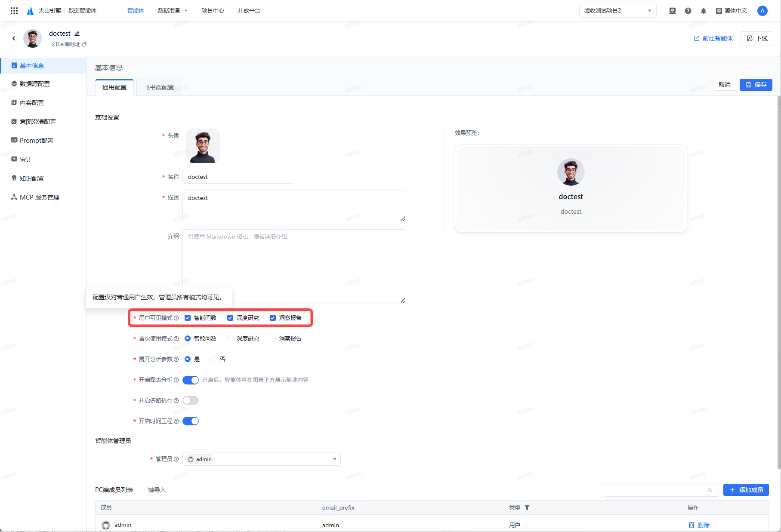
Task: Click the 添加成员 button
Action: pos(746,490)
